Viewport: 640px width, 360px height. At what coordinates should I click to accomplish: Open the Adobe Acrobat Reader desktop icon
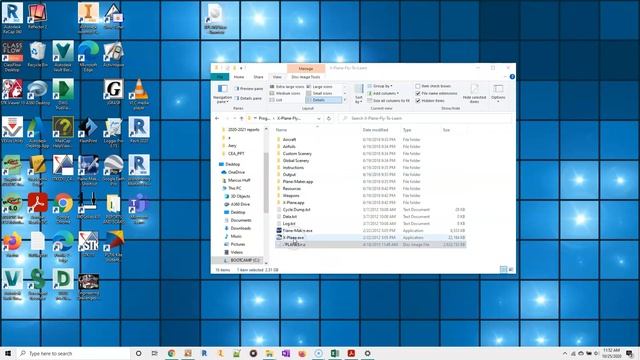coord(38,208)
